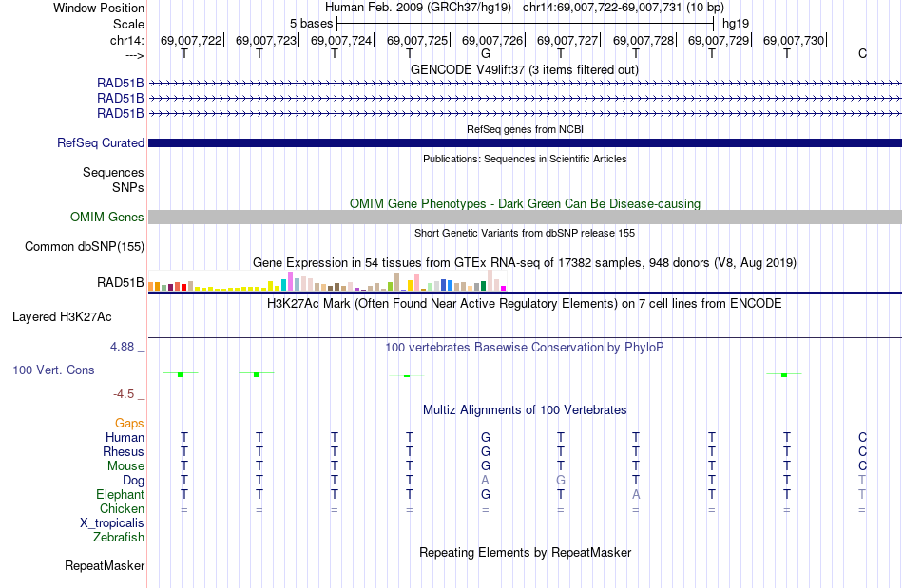Click the G base in the reference sequence row
The image size is (903, 588).
486,53
